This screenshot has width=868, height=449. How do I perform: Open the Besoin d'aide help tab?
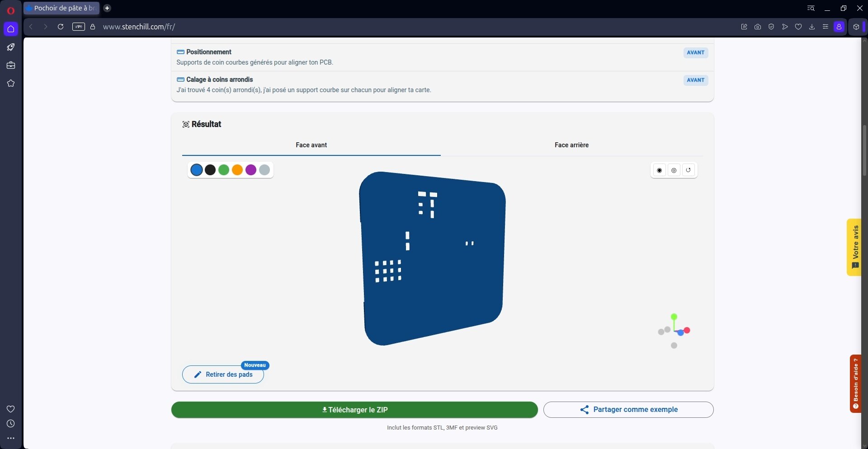pos(855,384)
